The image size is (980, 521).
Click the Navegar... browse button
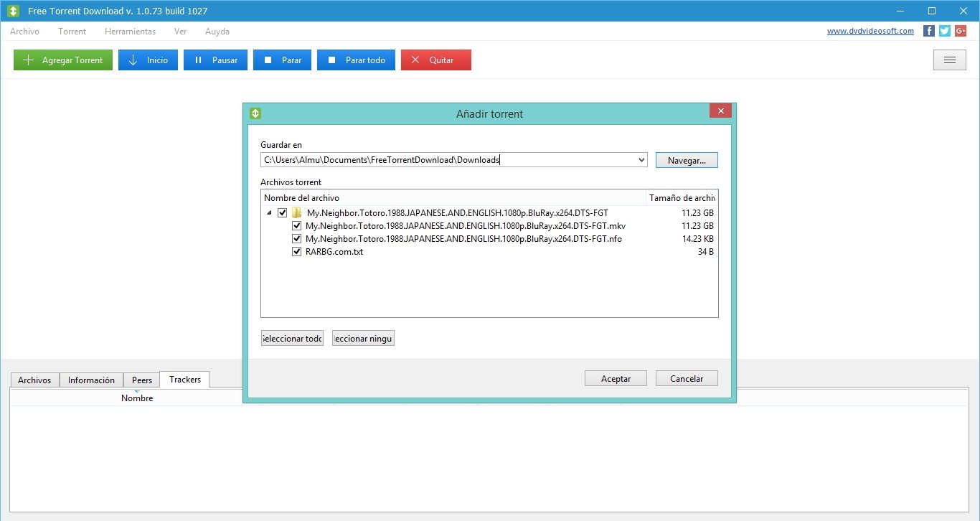click(x=687, y=161)
